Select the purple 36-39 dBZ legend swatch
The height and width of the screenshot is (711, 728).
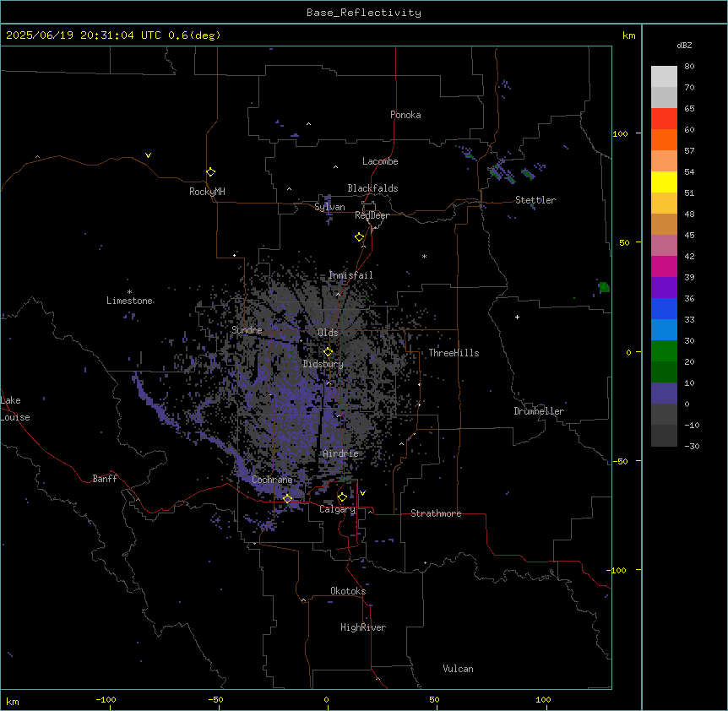click(x=664, y=288)
